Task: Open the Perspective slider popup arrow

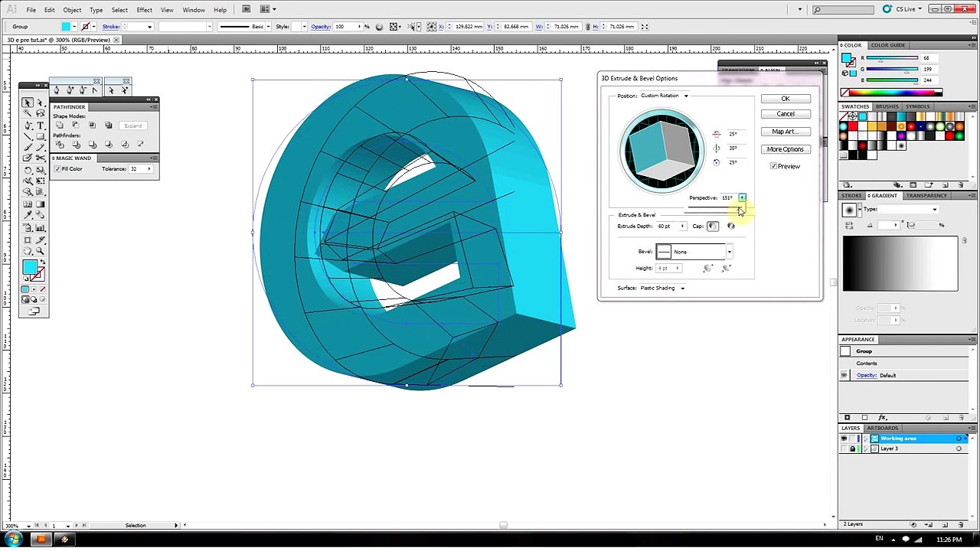Action: point(742,197)
